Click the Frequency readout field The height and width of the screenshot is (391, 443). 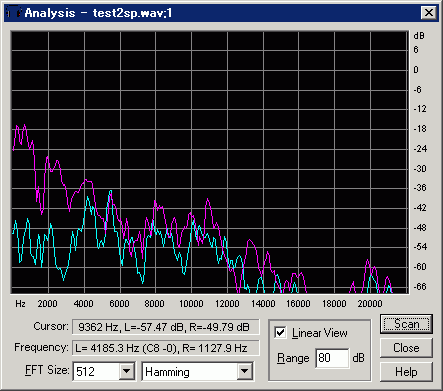[165, 348]
